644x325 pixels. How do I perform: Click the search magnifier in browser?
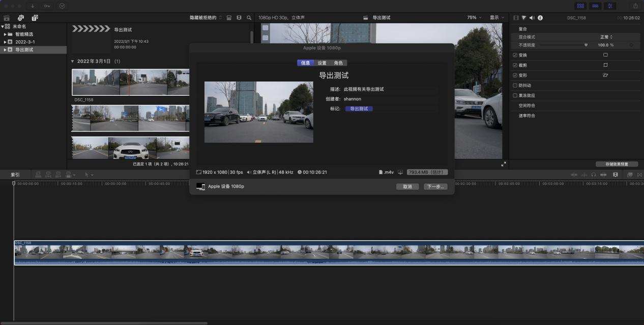click(249, 18)
